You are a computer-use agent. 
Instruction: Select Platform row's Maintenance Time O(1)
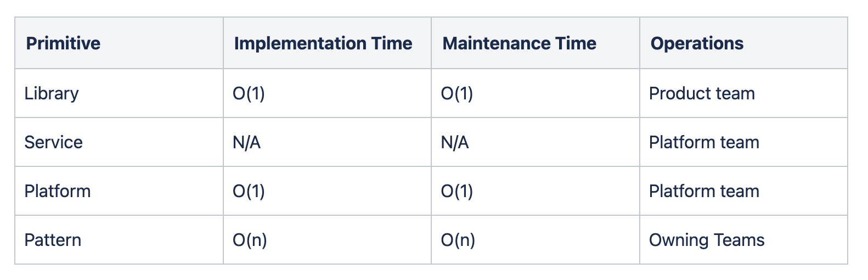[457, 191]
